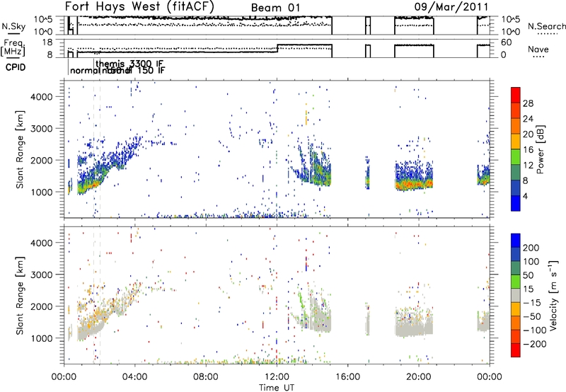Click the '18' frequency axis tick
The width and height of the screenshot is (566, 392).
47,42
